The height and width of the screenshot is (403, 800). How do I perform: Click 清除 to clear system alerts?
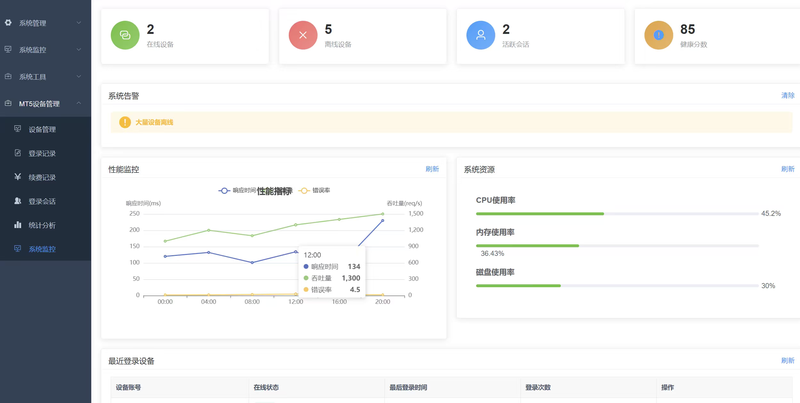coord(787,96)
